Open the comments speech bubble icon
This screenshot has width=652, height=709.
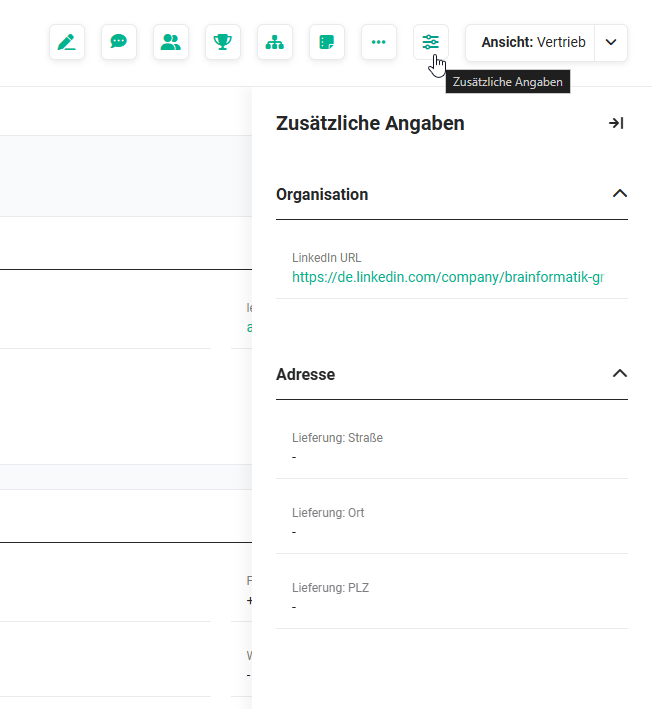pyautogui.click(x=119, y=42)
